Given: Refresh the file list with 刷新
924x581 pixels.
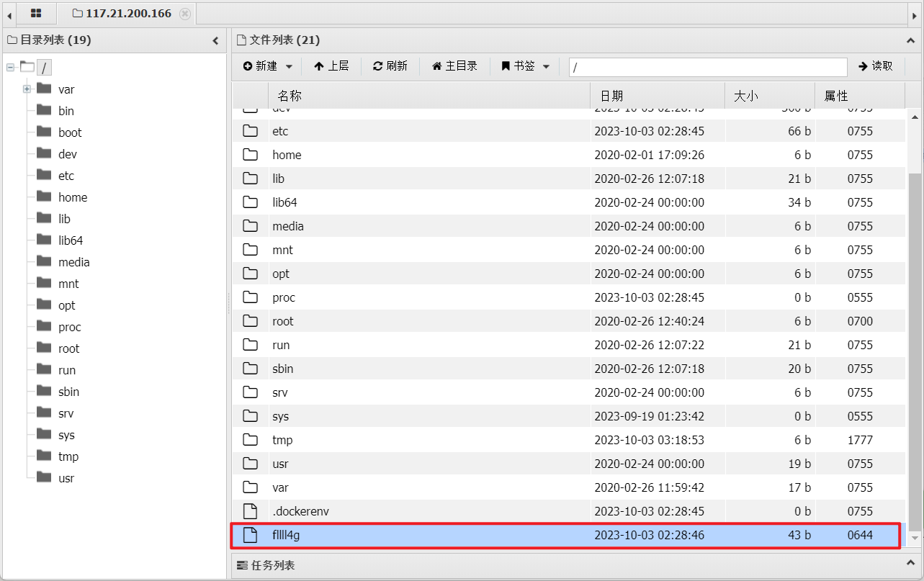Looking at the screenshot, I should tap(390, 66).
